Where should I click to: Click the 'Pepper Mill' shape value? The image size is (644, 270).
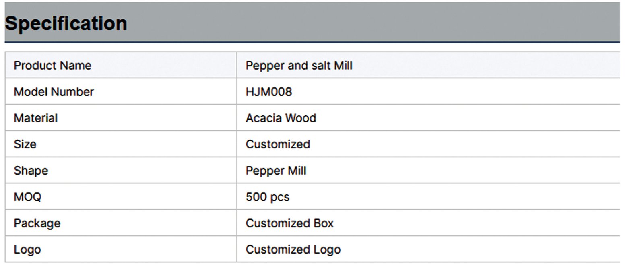(x=276, y=171)
